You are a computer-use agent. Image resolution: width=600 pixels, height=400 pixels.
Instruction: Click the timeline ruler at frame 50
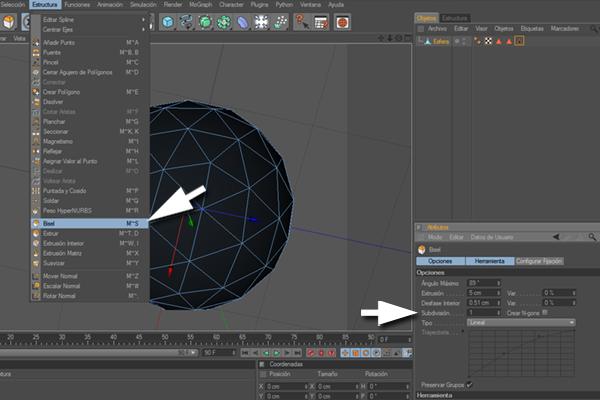coord(165,338)
